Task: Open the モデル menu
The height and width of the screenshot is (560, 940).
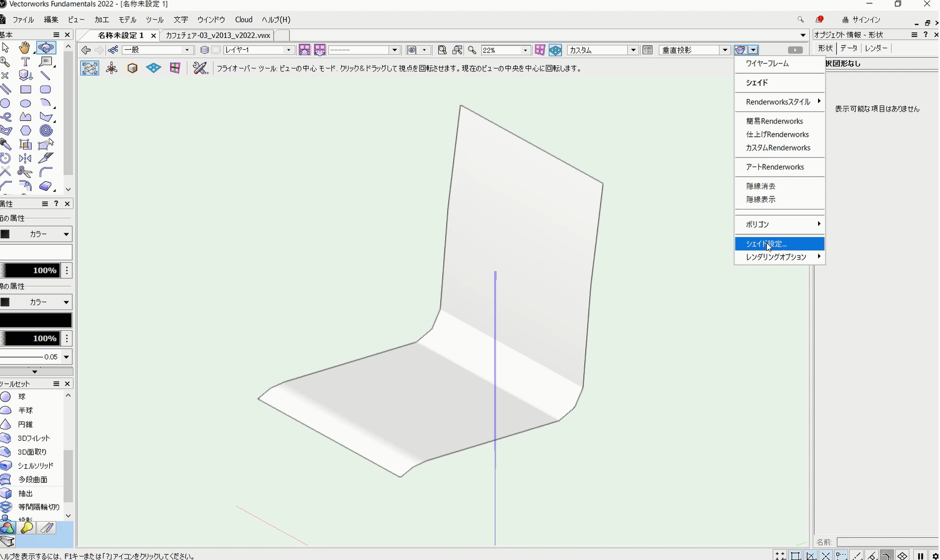Action: click(x=128, y=20)
